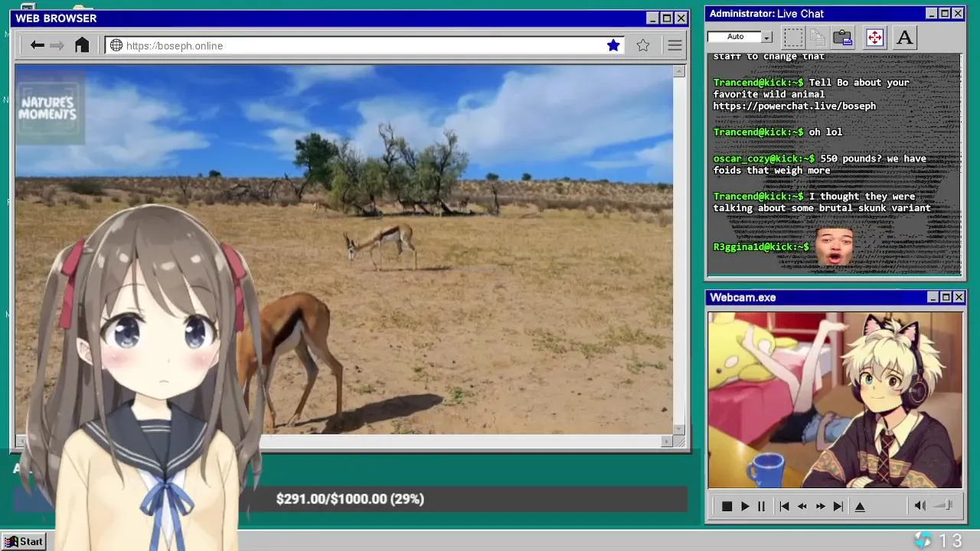Click the browser forward arrow
Image resolution: width=980 pixels, height=551 pixels.
(x=57, y=45)
